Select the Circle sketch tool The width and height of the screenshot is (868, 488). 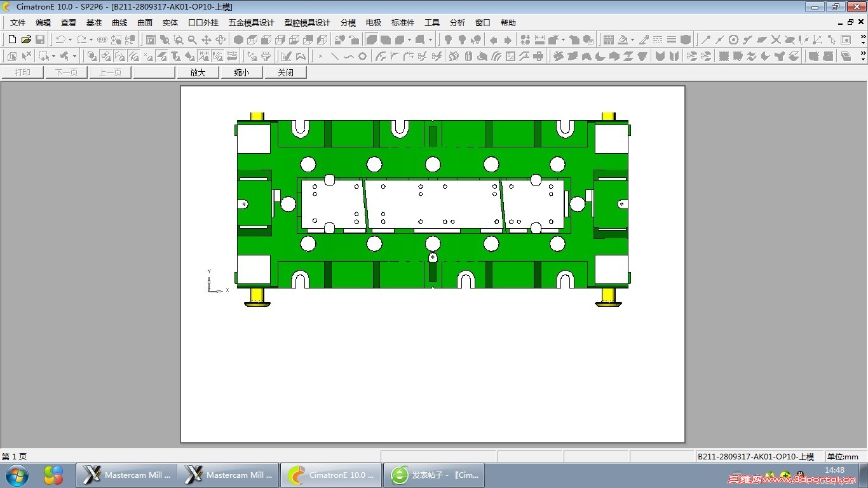pos(362,56)
